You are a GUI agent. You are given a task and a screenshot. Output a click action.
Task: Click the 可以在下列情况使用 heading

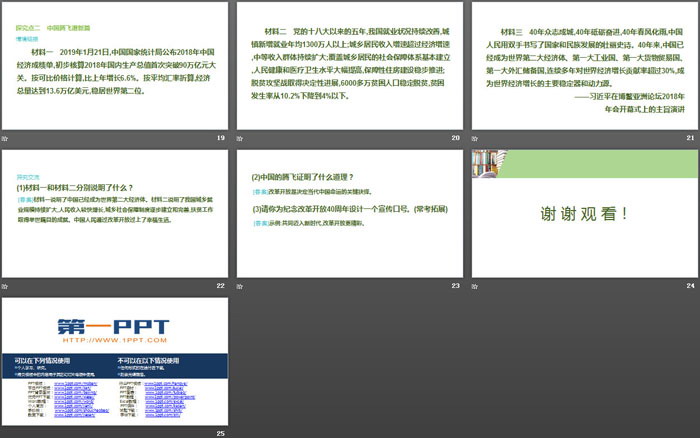(42, 360)
